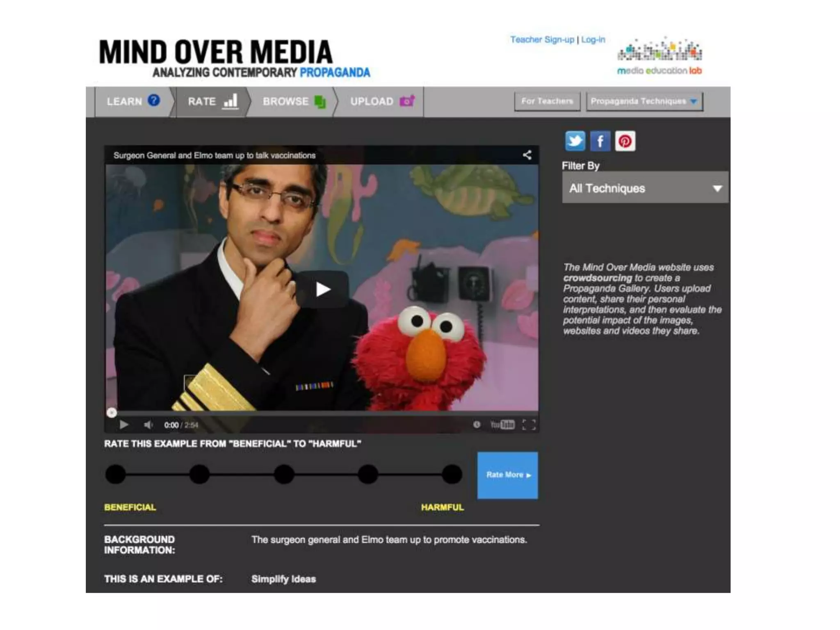The width and height of the screenshot is (840, 630).
Task: Select the rightmost Harmful rating dot
Action: [x=452, y=474]
